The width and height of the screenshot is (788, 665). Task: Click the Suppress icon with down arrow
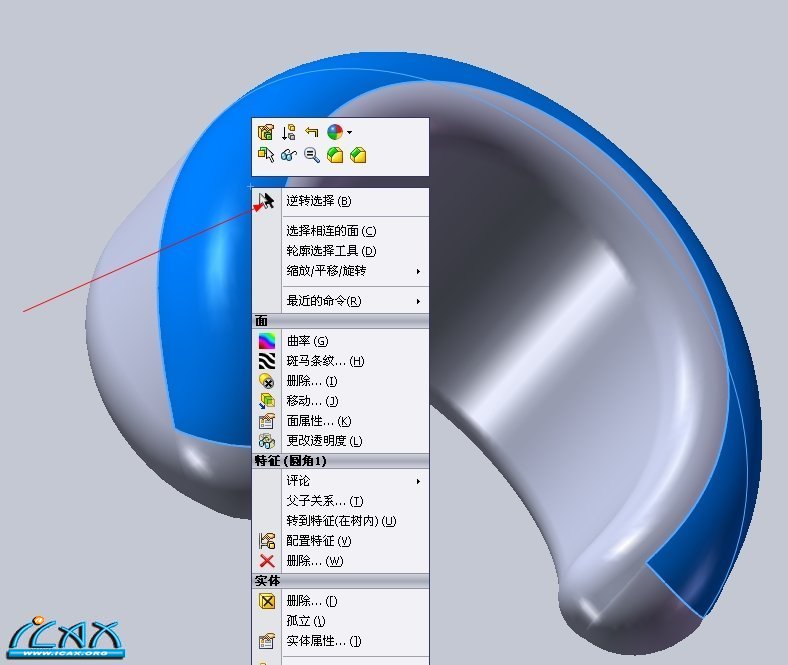coord(288,132)
